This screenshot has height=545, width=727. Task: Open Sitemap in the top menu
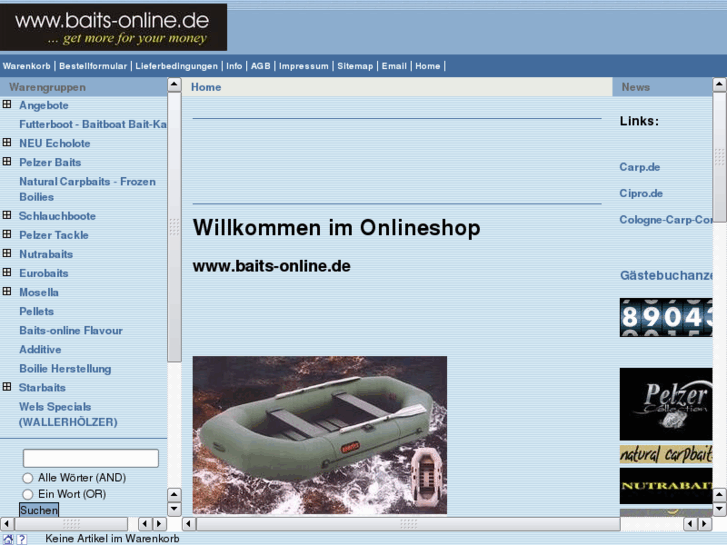(355, 66)
